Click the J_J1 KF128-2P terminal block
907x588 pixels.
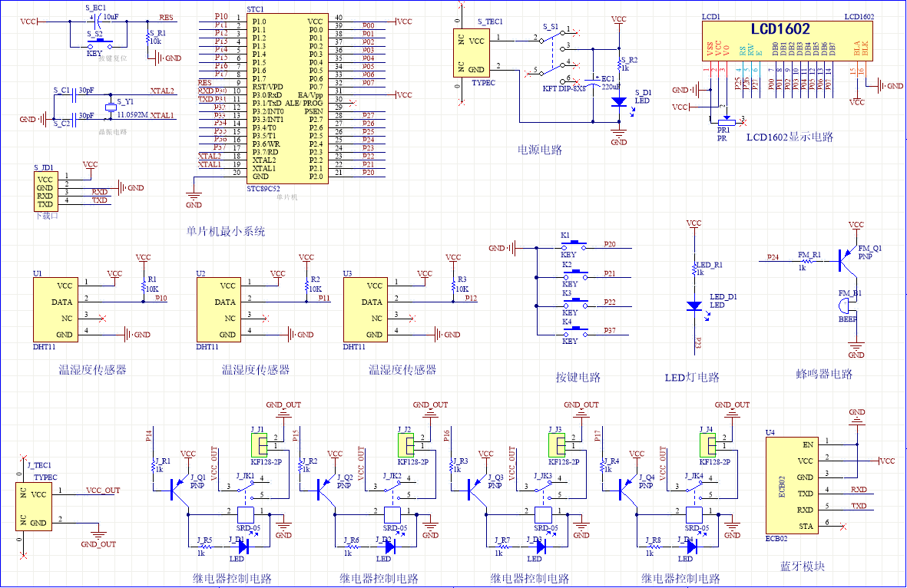259,445
